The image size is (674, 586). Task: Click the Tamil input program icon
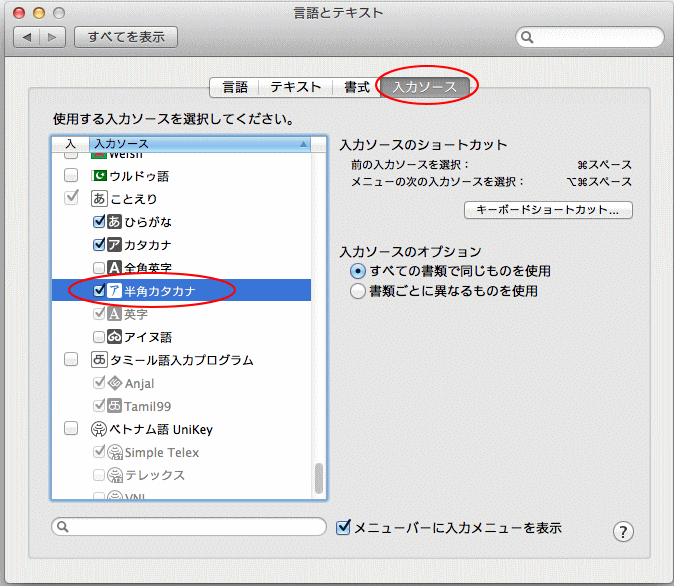(99, 359)
